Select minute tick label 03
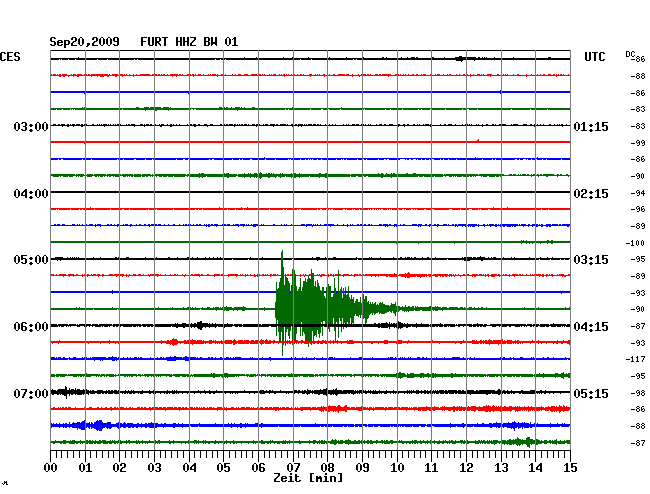The height and width of the screenshot is (494, 650). (x=154, y=468)
